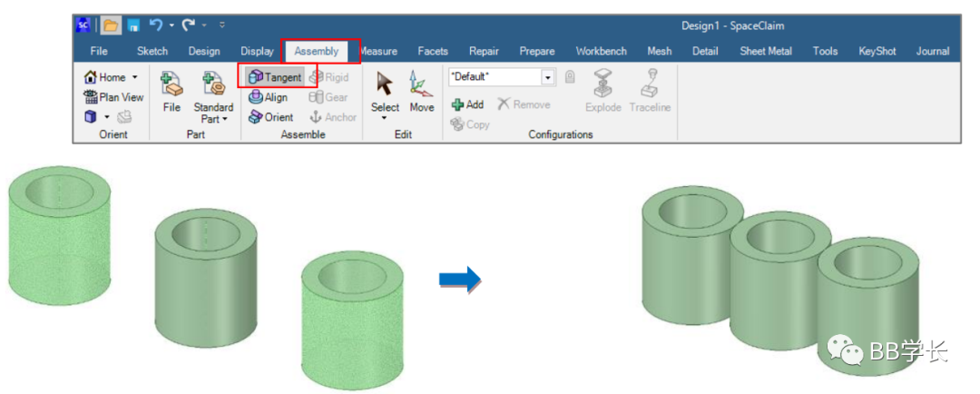Open the redo history dropdown arrow

(x=204, y=26)
